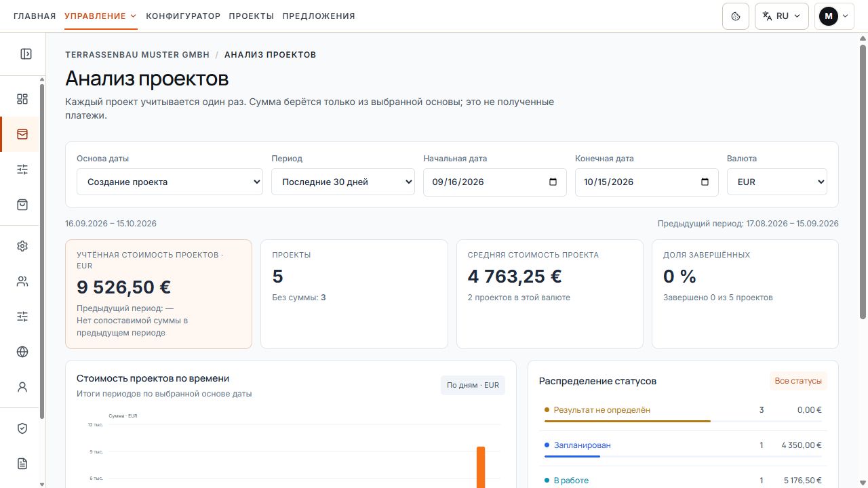The height and width of the screenshot is (488, 868).
Task: Open the shield checkmark icon in sidebar
Action: point(22,428)
